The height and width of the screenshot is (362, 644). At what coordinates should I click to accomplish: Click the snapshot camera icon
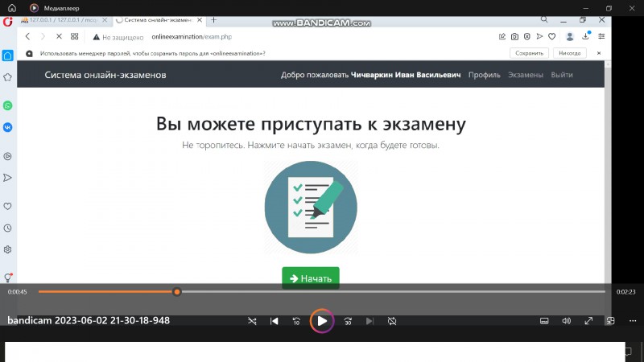(514, 36)
